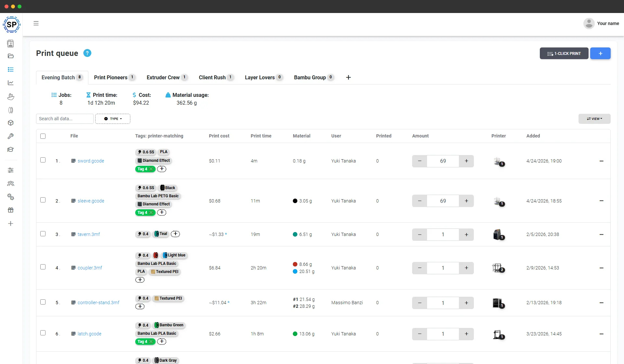The height and width of the screenshot is (364, 624).
Task: Open the gift icon in sidebar
Action: point(11,210)
